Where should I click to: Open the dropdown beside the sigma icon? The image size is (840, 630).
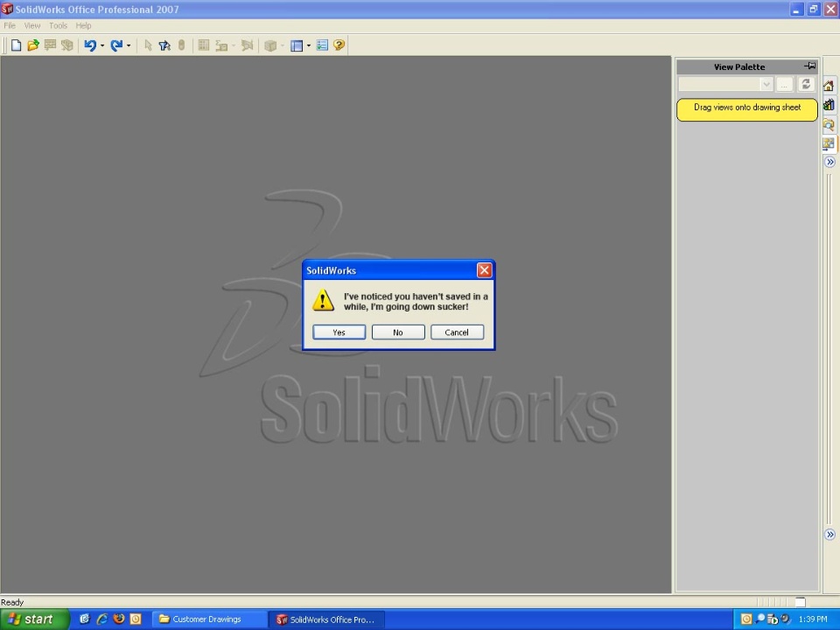point(234,46)
